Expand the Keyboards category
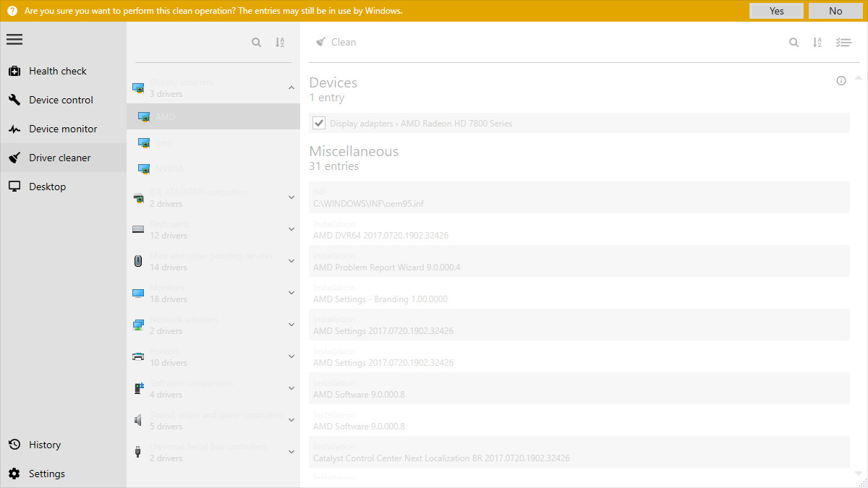Image resolution: width=868 pixels, height=488 pixels. click(x=292, y=228)
